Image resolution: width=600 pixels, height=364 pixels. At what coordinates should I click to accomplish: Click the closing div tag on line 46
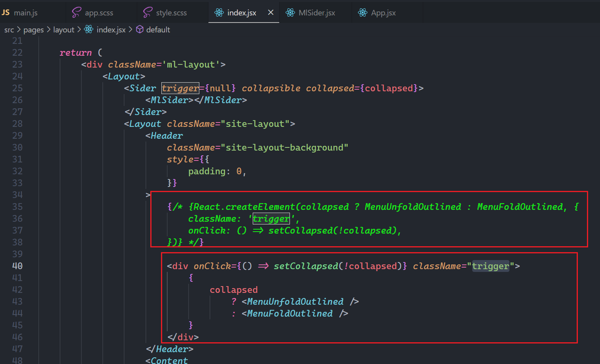(x=183, y=337)
